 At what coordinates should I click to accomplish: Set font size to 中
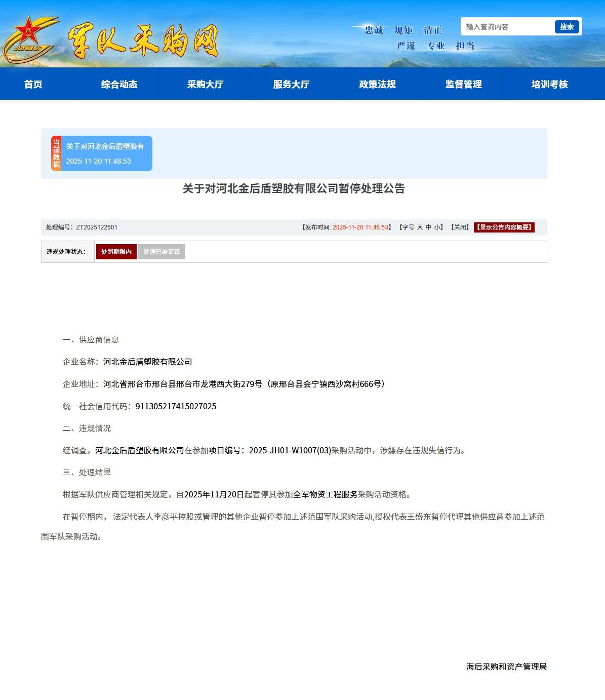click(428, 227)
